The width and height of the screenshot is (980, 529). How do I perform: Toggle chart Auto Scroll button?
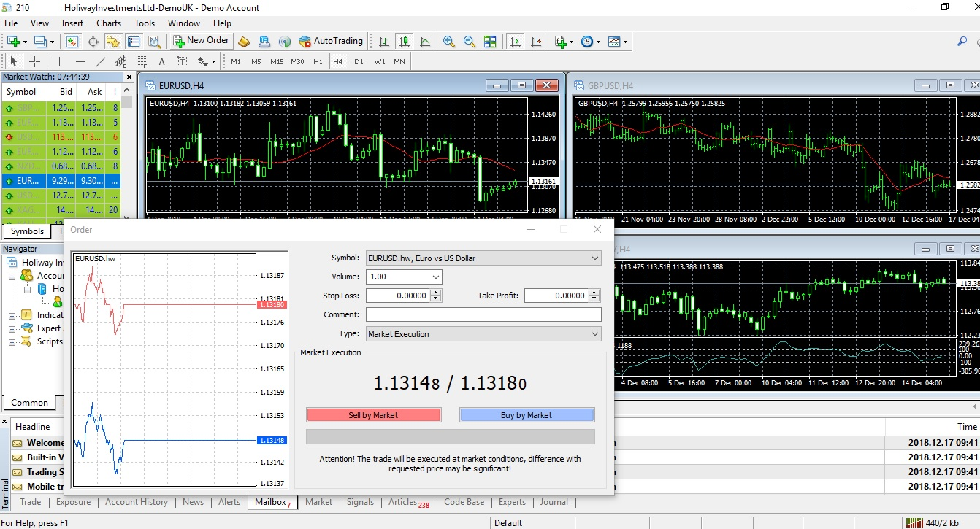pyautogui.click(x=516, y=42)
